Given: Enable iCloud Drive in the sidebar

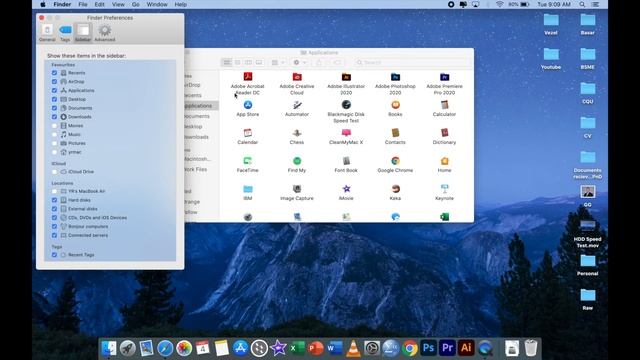Looking at the screenshot, I should (x=54, y=172).
